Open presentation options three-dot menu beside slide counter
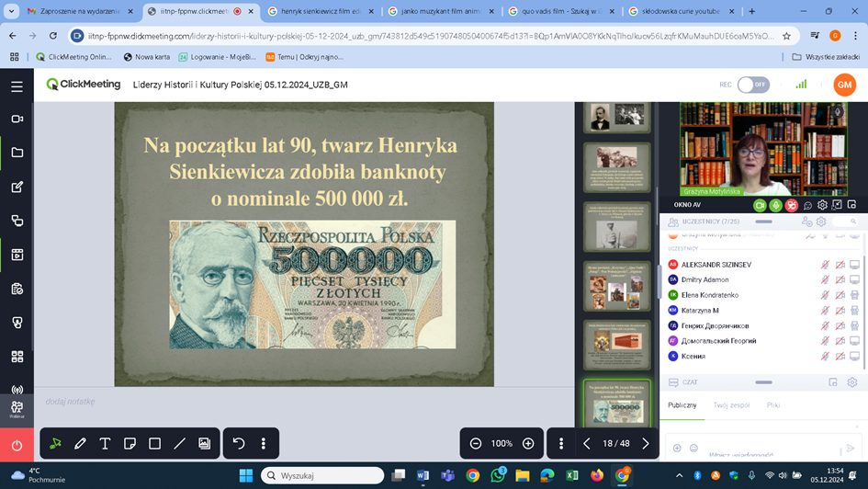The image size is (868, 489). [561, 444]
